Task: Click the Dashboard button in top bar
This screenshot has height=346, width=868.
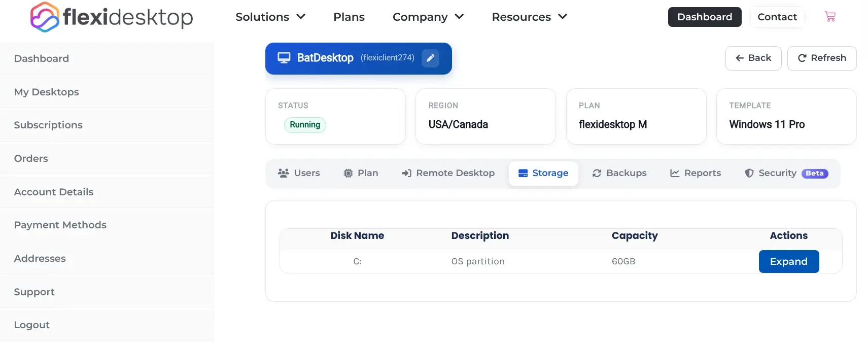Action: point(705,17)
